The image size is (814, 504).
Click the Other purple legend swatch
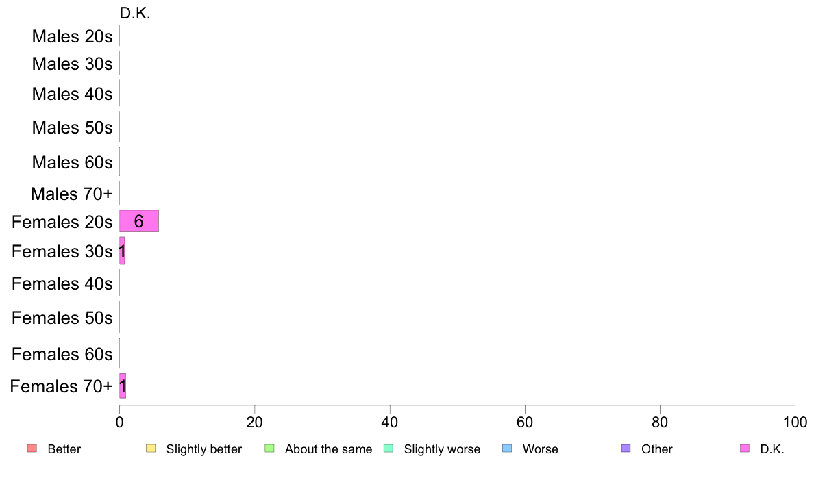[x=626, y=449]
